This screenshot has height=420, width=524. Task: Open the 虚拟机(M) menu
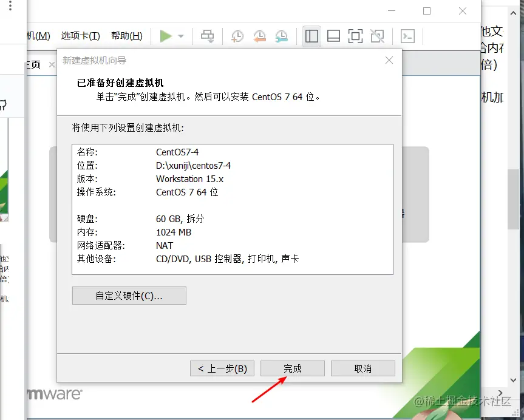pos(39,36)
